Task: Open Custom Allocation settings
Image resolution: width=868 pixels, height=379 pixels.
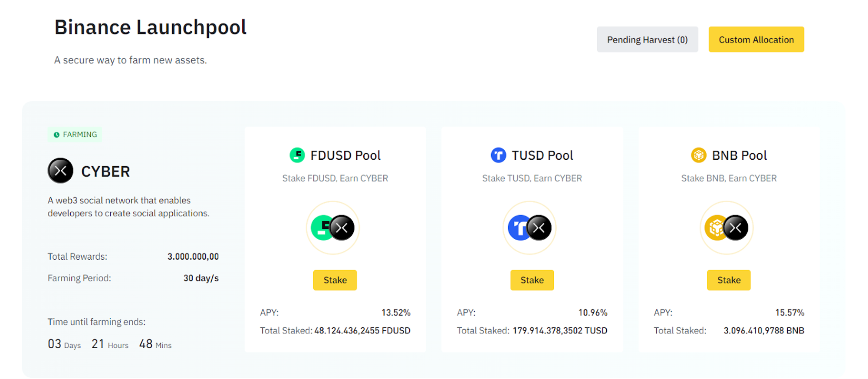Action: (x=756, y=39)
